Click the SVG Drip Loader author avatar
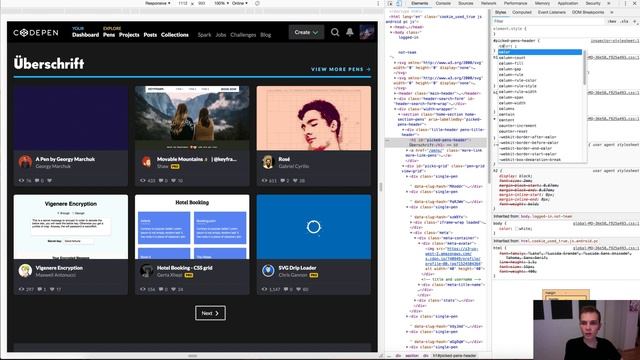The height and width of the screenshot is (360, 640). (x=268, y=271)
